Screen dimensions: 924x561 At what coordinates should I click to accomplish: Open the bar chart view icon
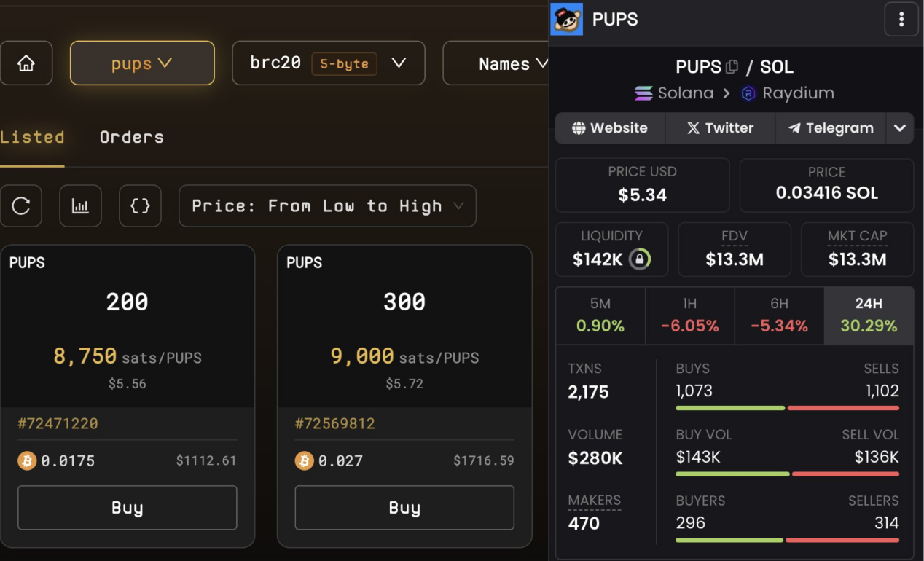tap(80, 206)
